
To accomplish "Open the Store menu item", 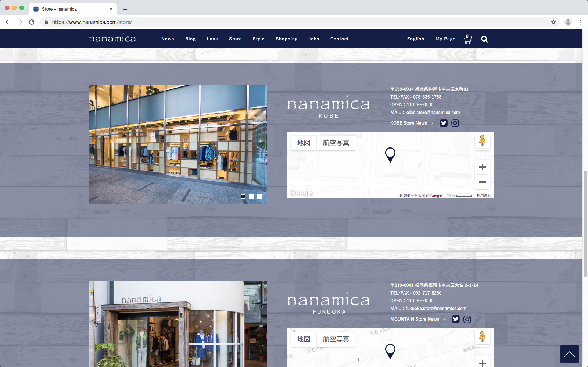I will pyautogui.click(x=235, y=39).
